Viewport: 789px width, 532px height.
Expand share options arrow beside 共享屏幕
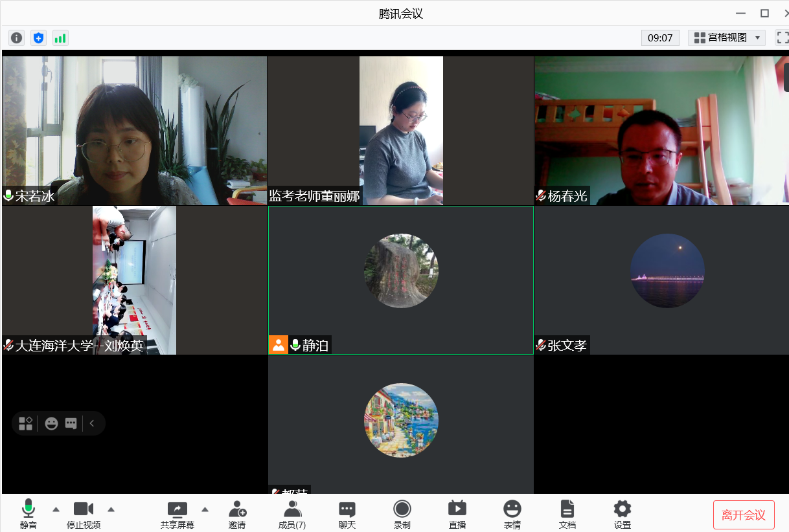(205, 509)
